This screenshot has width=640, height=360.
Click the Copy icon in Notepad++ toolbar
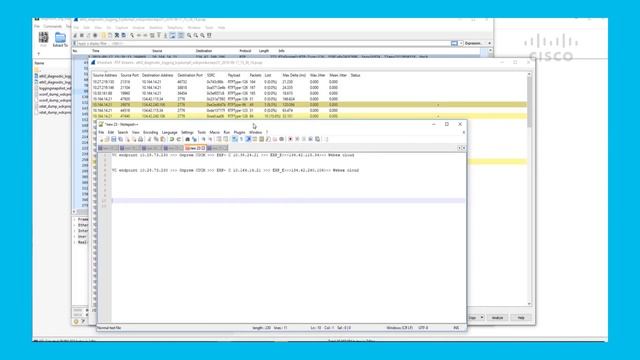pyautogui.click(x=156, y=139)
